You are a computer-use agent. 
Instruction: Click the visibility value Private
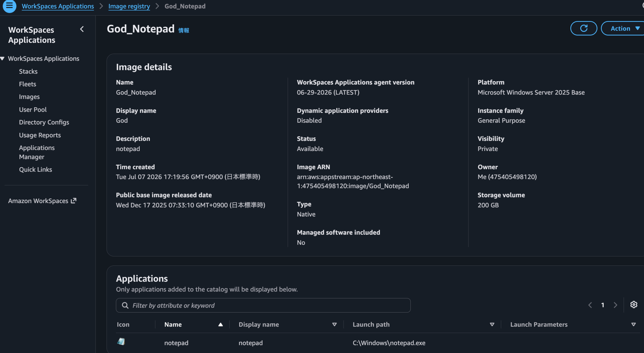(x=488, y=149)
